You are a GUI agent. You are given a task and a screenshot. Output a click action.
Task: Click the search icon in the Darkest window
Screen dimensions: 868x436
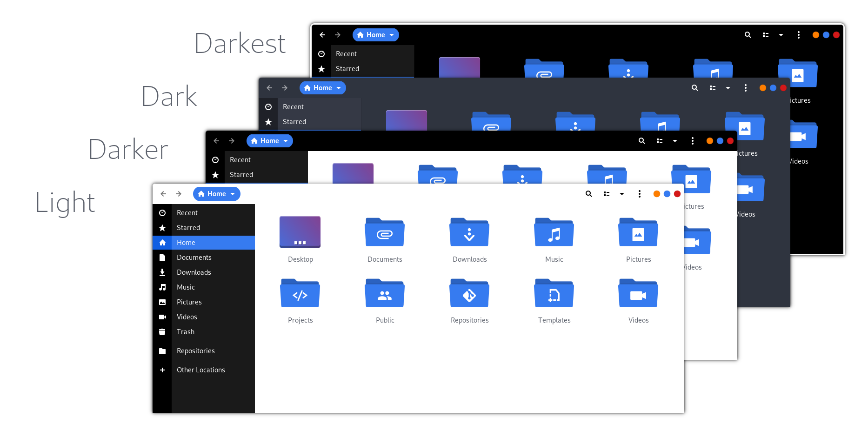click(748, 35)
